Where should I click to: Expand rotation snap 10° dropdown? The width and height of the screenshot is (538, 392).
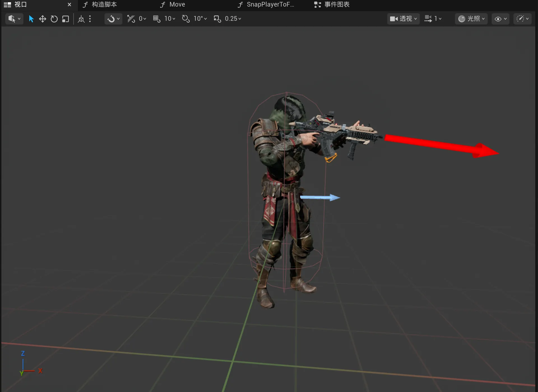pos(200,19)
